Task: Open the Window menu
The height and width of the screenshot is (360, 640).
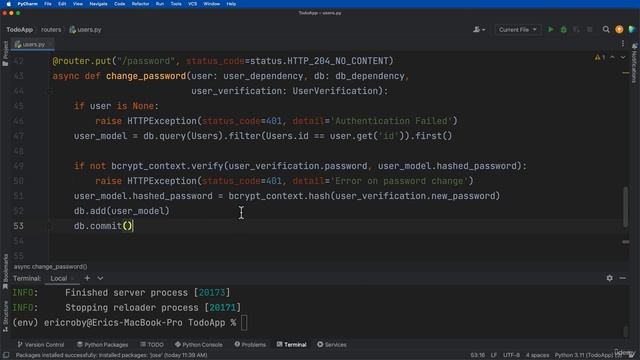Action: pyautogui.click(x=211, y=4)
